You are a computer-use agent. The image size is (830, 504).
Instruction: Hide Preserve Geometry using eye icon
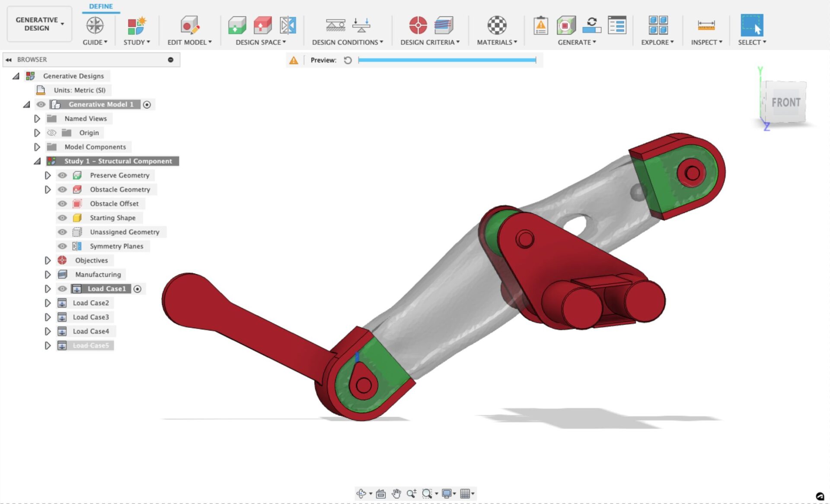point(62,175)
